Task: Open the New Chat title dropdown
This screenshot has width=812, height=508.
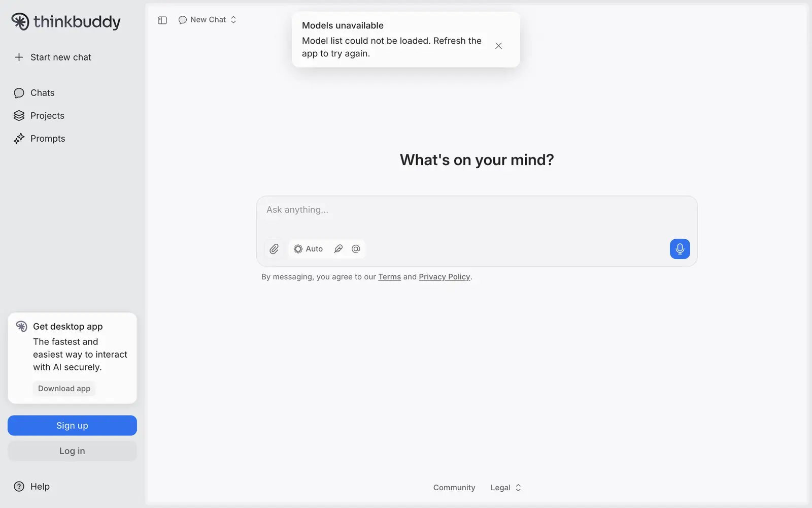Action: [208, 20]
